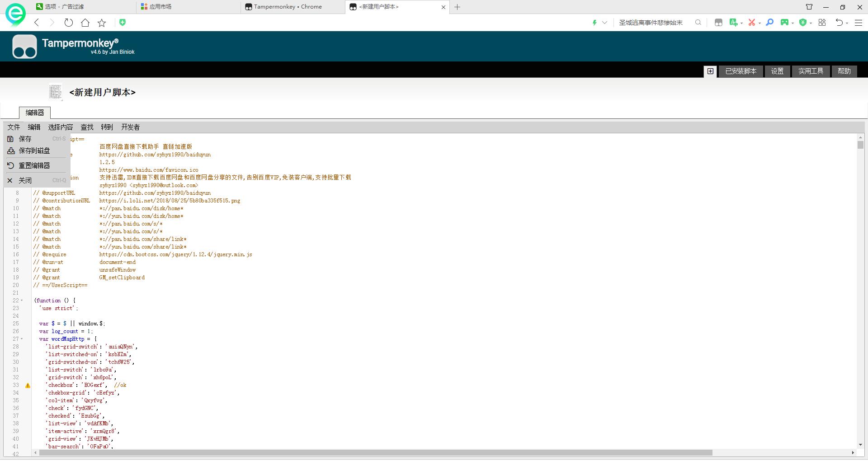Click the add new script plus button
Viewport: 868px width, 461px height.
(x=711, y=71)
